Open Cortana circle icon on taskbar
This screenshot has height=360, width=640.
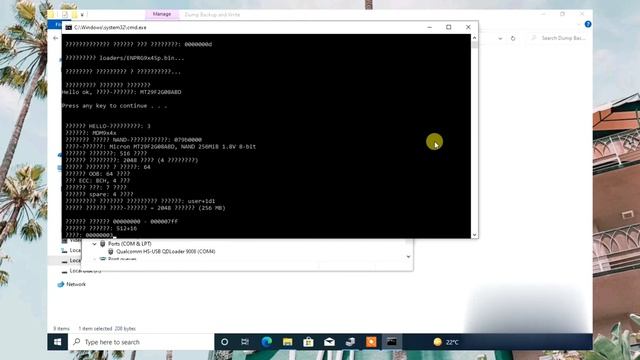(224, 342)
